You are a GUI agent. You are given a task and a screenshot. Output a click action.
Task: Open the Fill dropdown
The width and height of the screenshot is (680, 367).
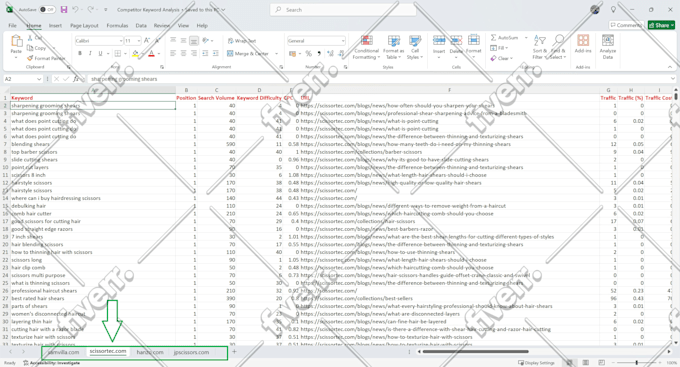pos(498,48)
